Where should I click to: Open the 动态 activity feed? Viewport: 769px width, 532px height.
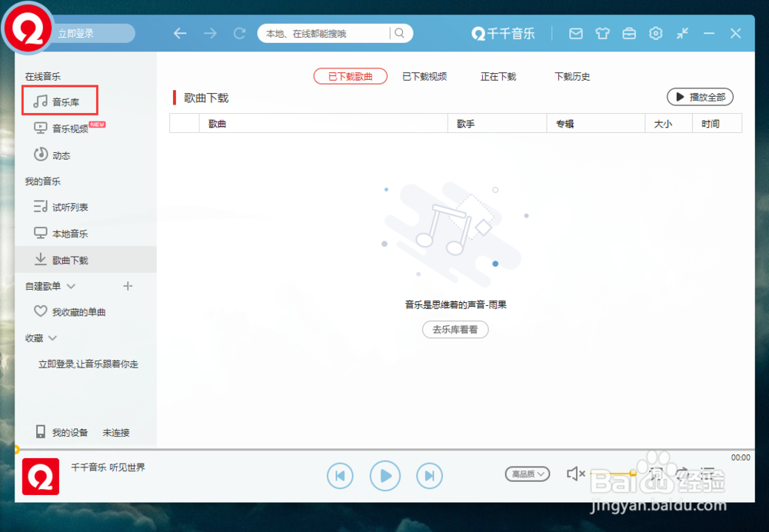[59, 155]
